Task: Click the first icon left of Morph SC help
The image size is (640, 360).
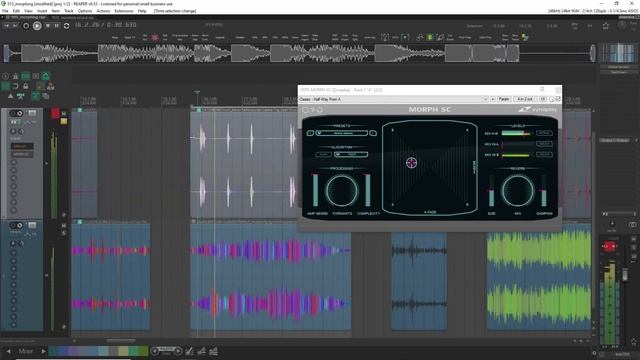Action: coord(305,110)
